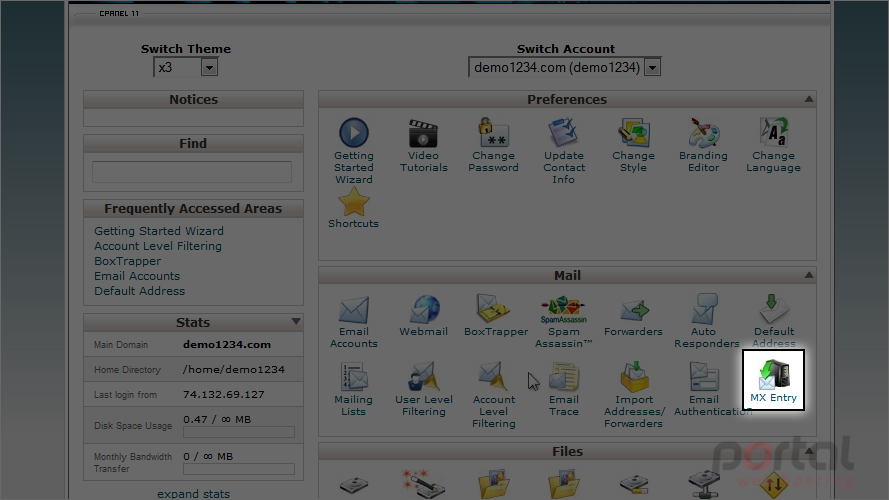Click the home directory /home/demo1234 value
This screenshot has height=500, width=889.
234,370
